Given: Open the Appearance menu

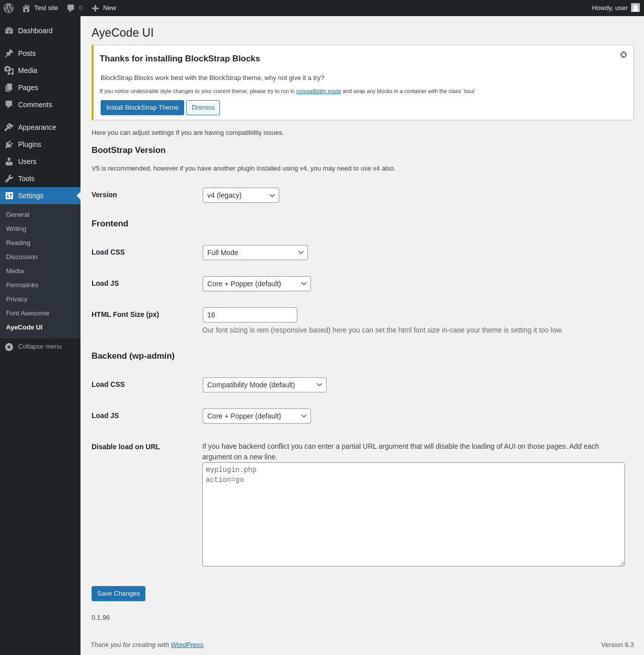Looking at the screenshot, I should [x=40, y=127].
